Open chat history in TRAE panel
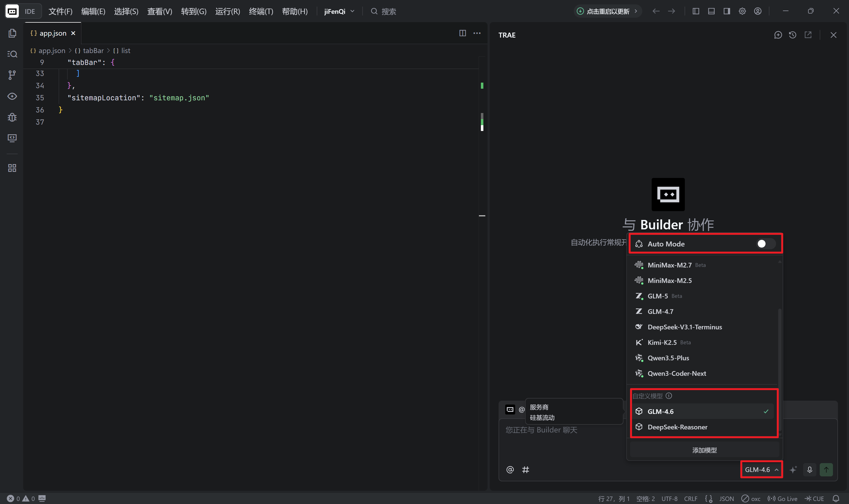This screenshot has height=504, width=849. coord(793,35)
